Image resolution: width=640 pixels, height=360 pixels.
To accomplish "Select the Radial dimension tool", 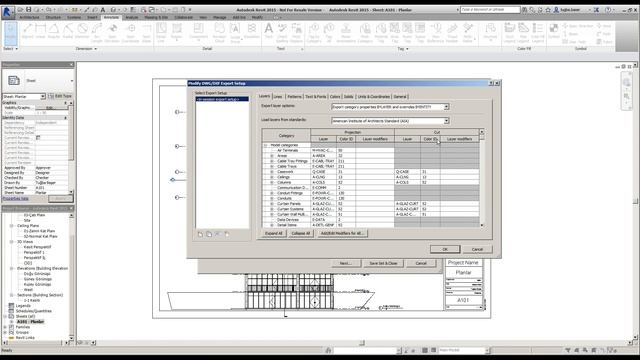I will click(68, 31).
